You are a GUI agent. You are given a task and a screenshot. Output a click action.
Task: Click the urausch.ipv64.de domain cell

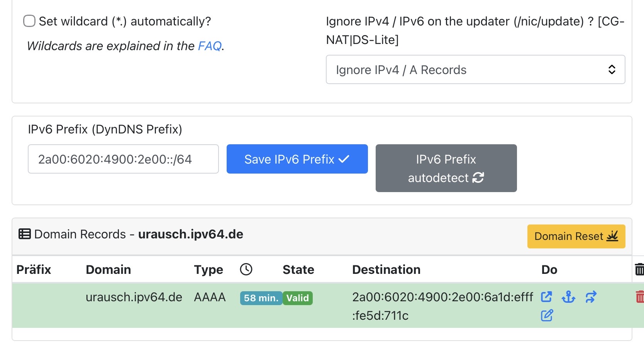134,297
